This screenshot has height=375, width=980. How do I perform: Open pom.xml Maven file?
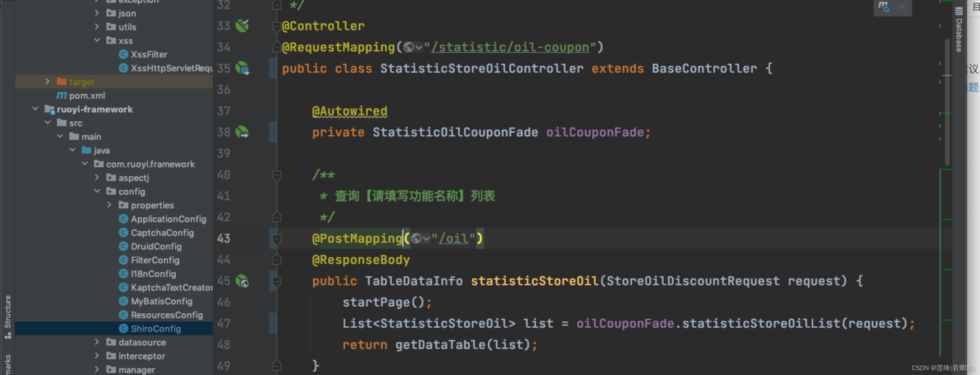(87, 95)
